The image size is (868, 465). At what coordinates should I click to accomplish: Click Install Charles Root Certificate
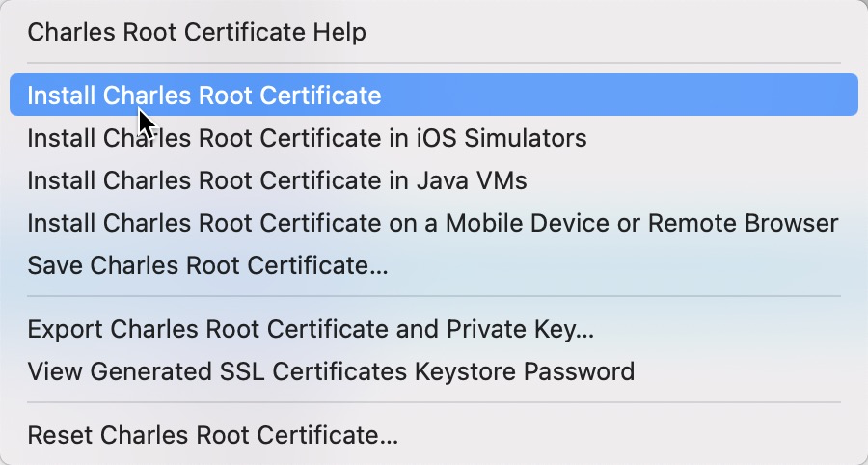[x=204, y=96]
